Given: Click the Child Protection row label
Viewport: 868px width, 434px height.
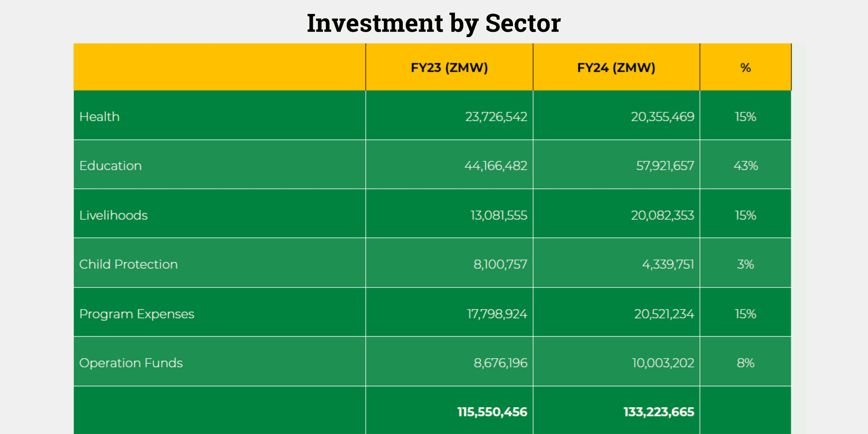Looking at the screenshot, I should [128, 264].
